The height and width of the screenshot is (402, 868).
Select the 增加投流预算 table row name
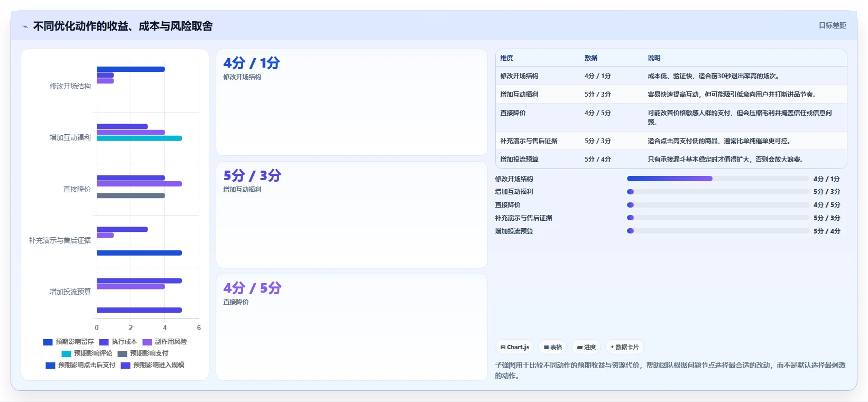tap(519, 160)
